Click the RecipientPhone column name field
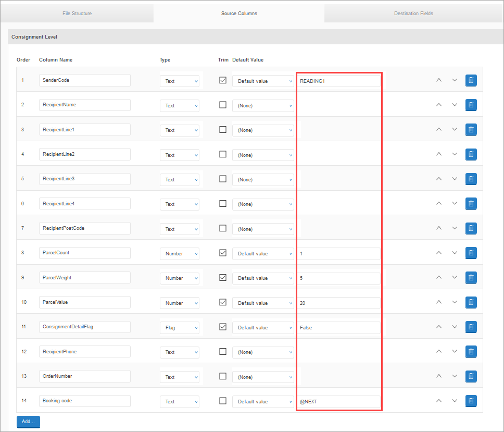This screenshot has height=432, width=504. [84, 352]
